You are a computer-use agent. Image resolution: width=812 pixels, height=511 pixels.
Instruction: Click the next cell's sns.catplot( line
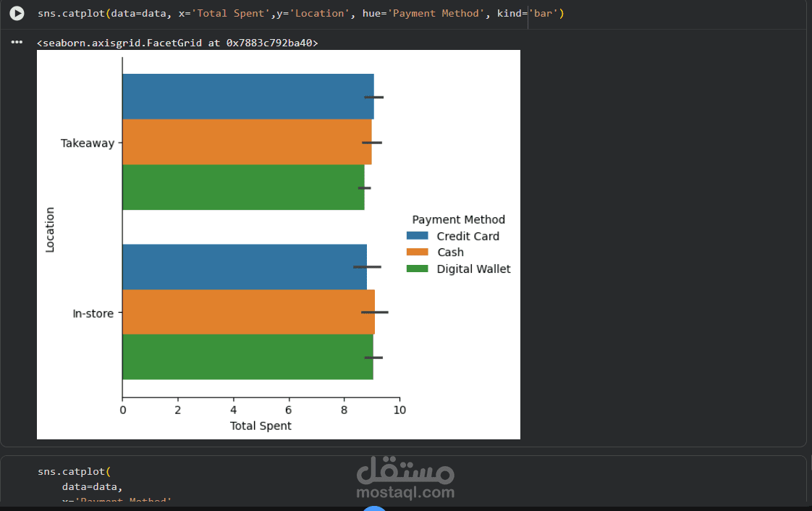[74, 472]
